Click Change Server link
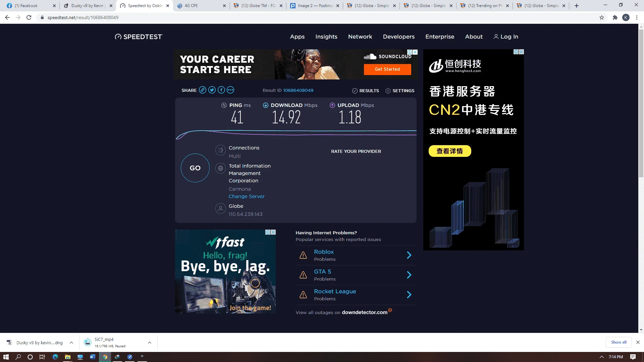Screen dimensions: 644x362 tap(247, 196)
